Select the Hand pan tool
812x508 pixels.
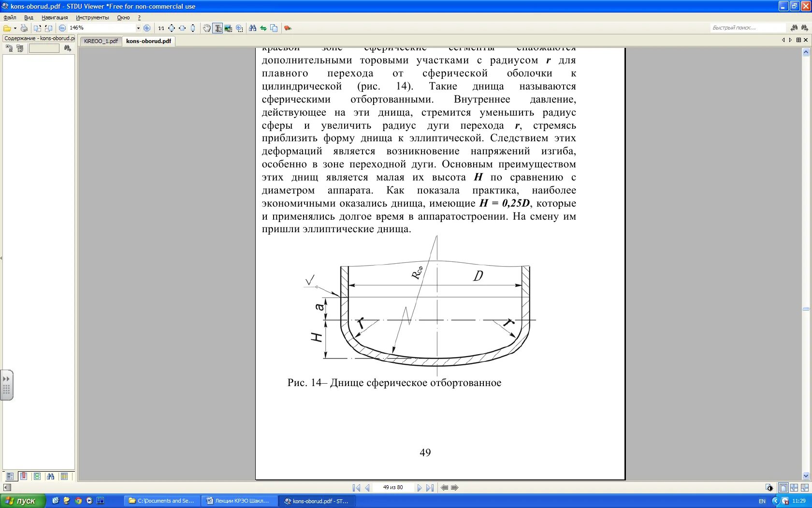[207, 28]
